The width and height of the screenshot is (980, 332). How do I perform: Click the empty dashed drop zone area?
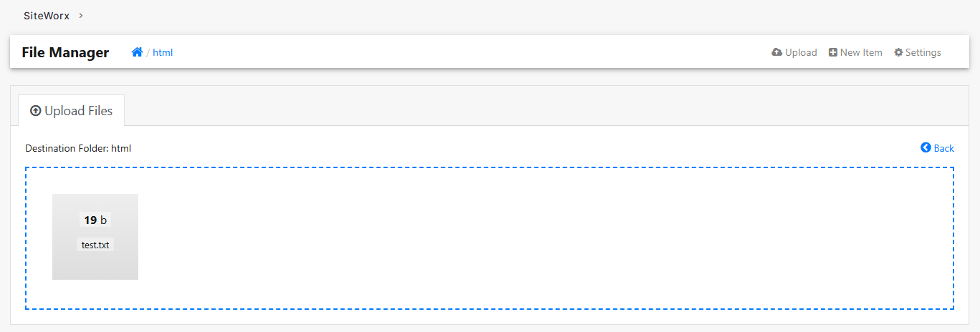coord(544,238)
